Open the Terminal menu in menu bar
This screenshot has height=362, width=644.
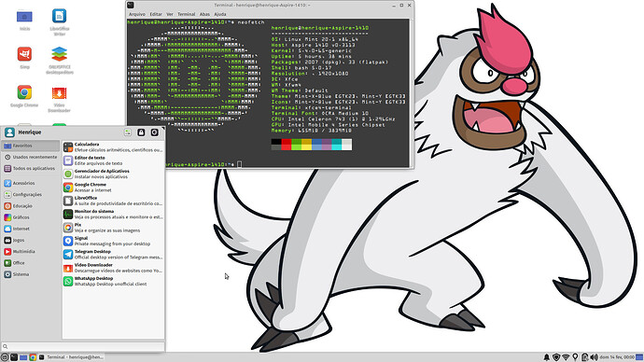186,14
